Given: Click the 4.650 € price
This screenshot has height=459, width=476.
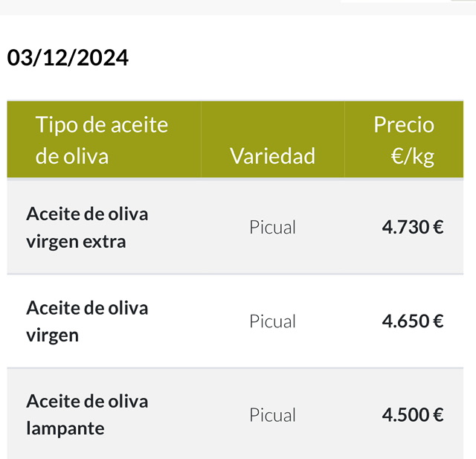Looking at the screenshot, I should (x=413, y=321).
